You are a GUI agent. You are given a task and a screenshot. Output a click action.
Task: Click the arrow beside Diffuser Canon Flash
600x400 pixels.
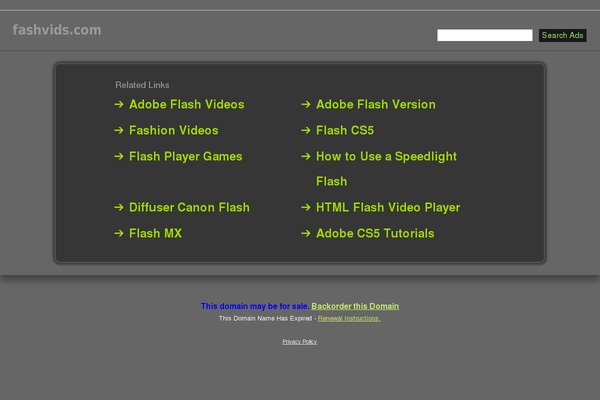coord(119,207)
